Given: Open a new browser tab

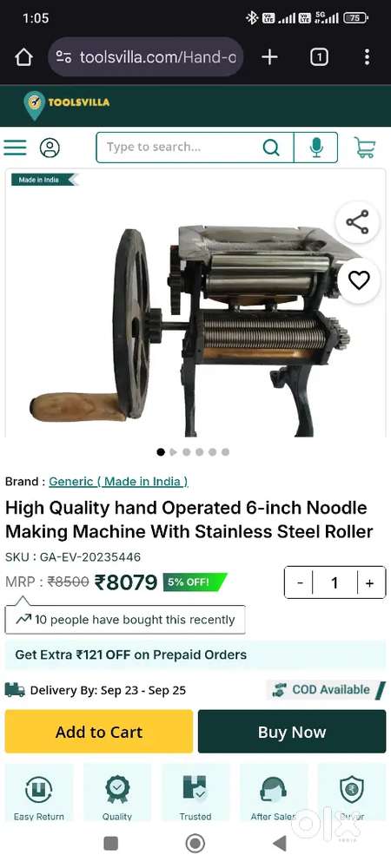Looking at the screenshot, I should [269, 57].
